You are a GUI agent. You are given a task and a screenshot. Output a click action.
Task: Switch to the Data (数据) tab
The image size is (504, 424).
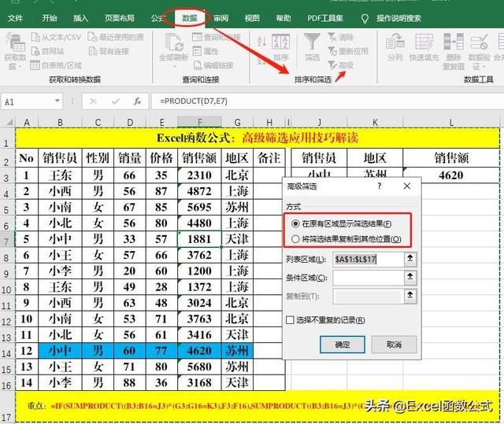(190, 18)
